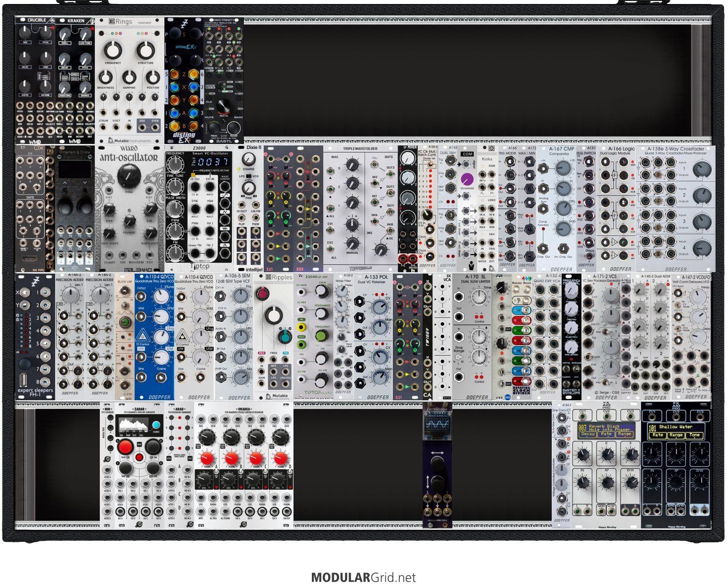Click the 'Shallow Water' display text
This screenshot has width=728, height=588.
pos(675,427)
